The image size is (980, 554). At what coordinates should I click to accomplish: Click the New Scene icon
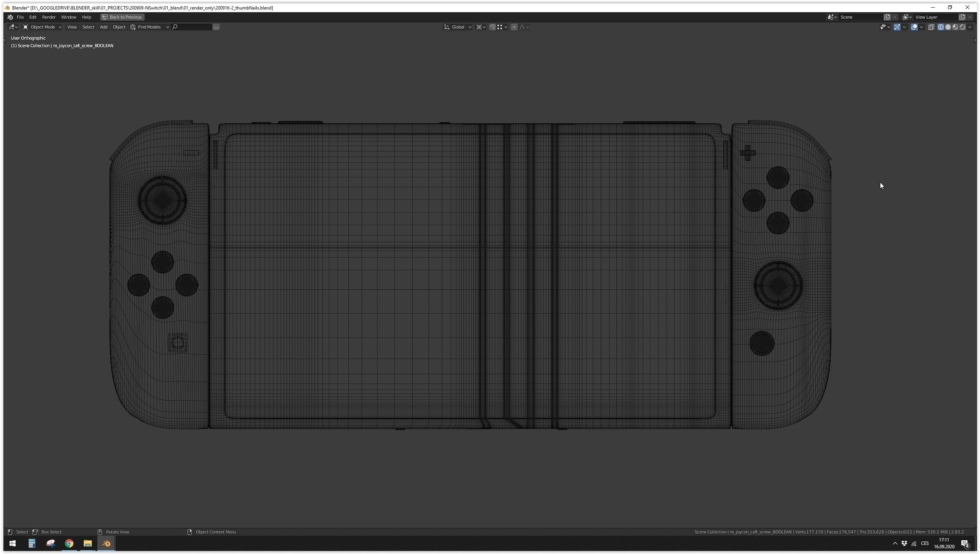click(887, 17)
